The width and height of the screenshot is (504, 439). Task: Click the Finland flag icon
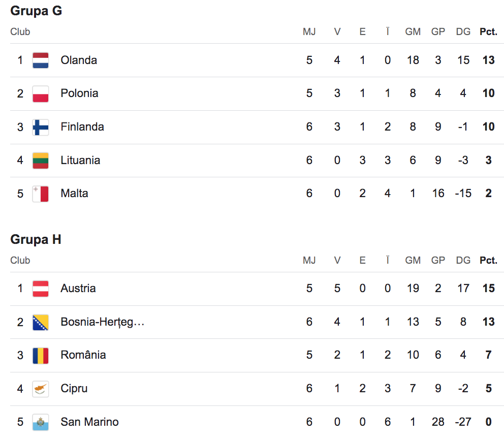(x=41, y=127)
